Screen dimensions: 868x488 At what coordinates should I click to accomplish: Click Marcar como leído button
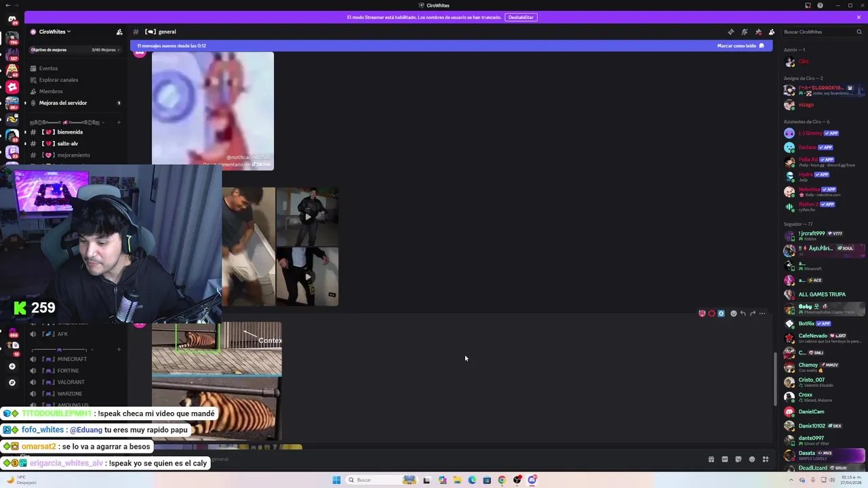[741, 46]
